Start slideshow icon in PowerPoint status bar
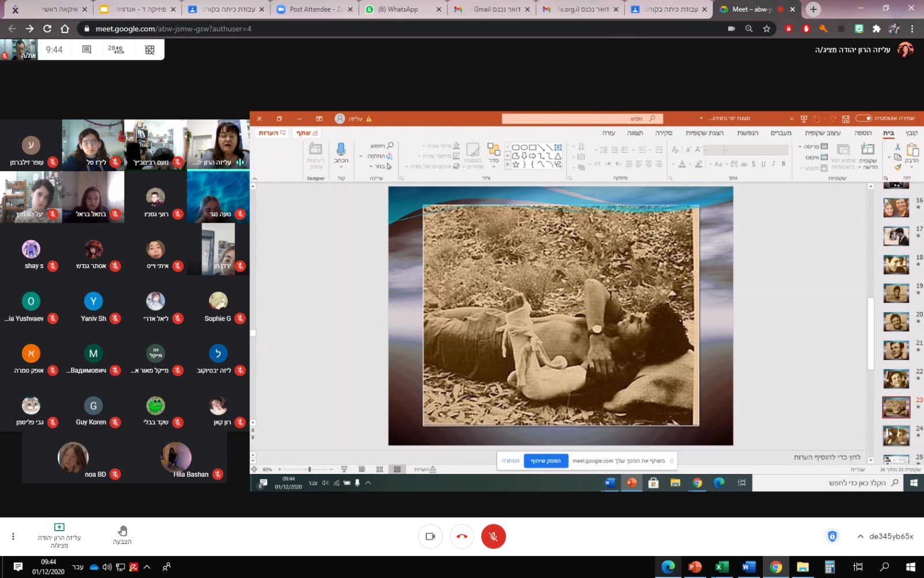The height and width of the screenshot is (578, 924). click(344, 469)
